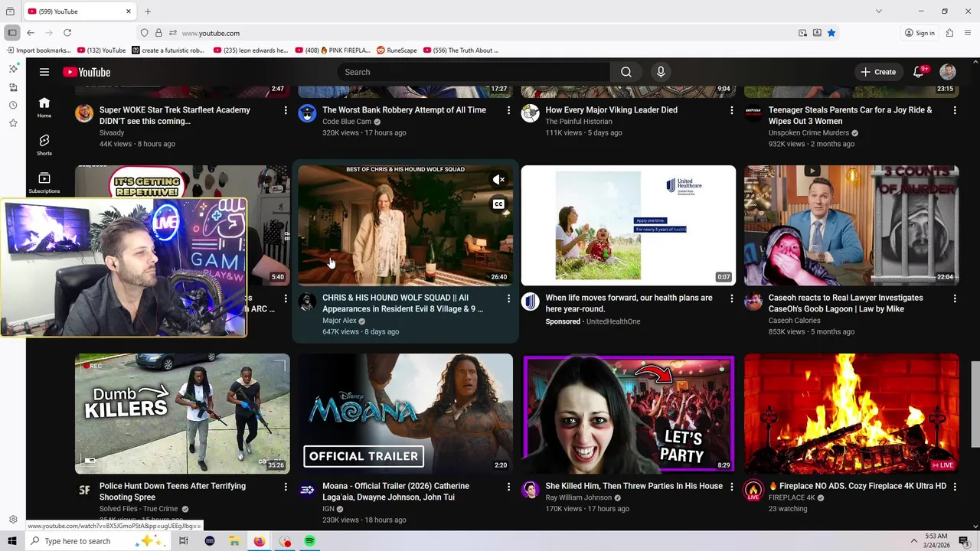The width and height of the screenshot is (980, 551).
Task: Click the search magnifier button
Action: point(626,72)
